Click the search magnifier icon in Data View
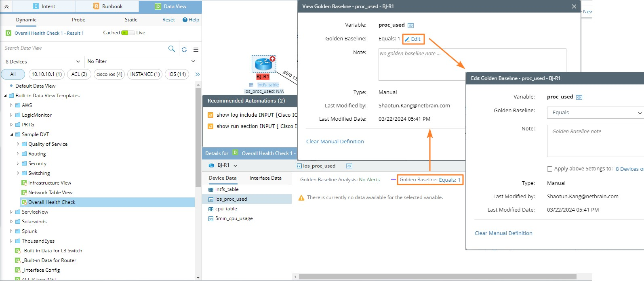644x281 pixels. (171, 49)
